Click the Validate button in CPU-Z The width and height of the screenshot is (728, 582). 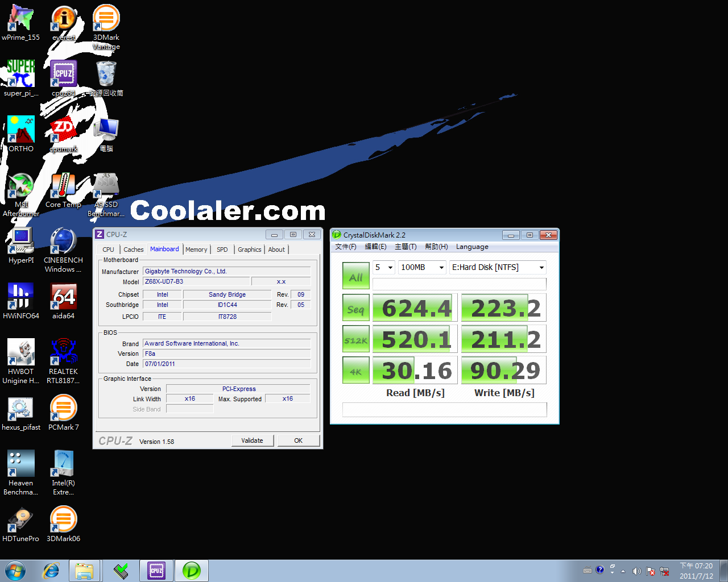[253, 440]
